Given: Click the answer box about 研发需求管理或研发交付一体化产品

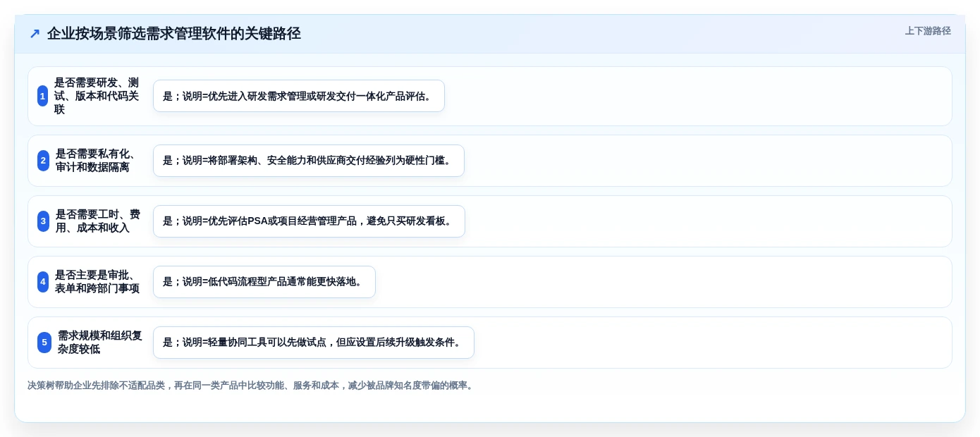Looking at the screenshot, I should coord(299,96).
